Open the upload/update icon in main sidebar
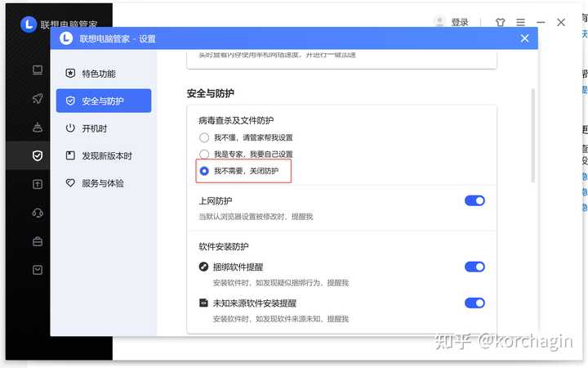 pos(38,184)
